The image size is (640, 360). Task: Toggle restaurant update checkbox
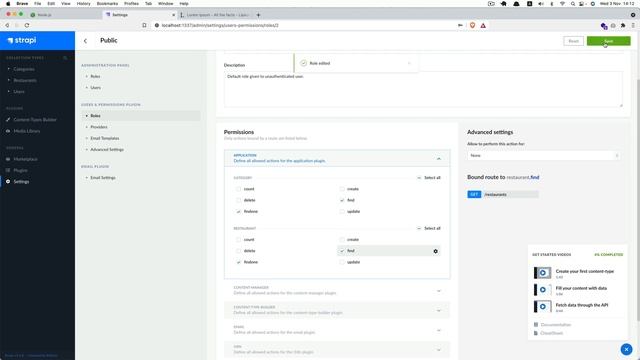pyautogui.click(x=342, y=262)
